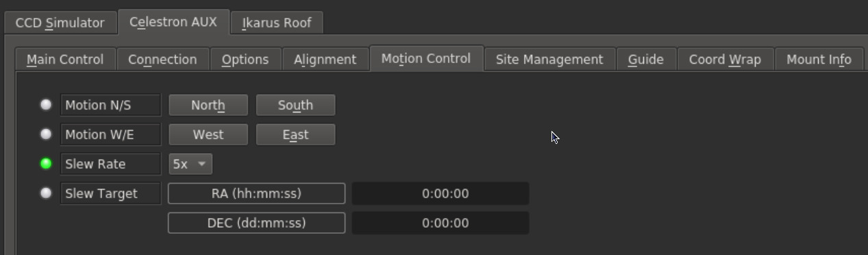868x255 pixels.
Task: Open the Alignment tab
Action: point(325,60)
